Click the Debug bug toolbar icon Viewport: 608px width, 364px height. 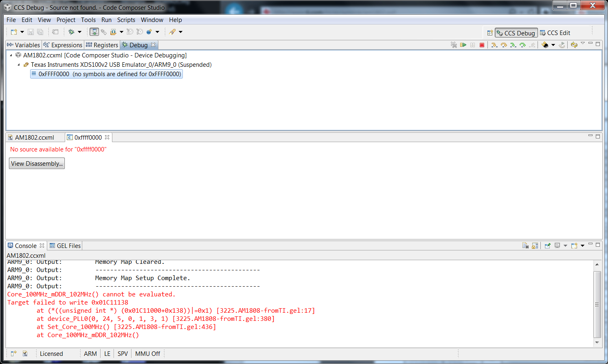(71, 32)
